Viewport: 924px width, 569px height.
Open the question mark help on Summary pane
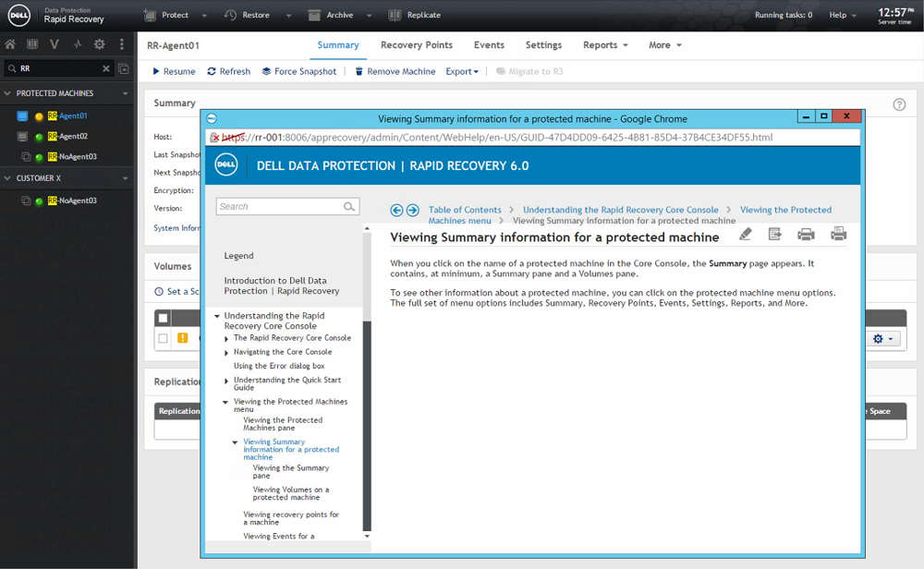[899, 105]
